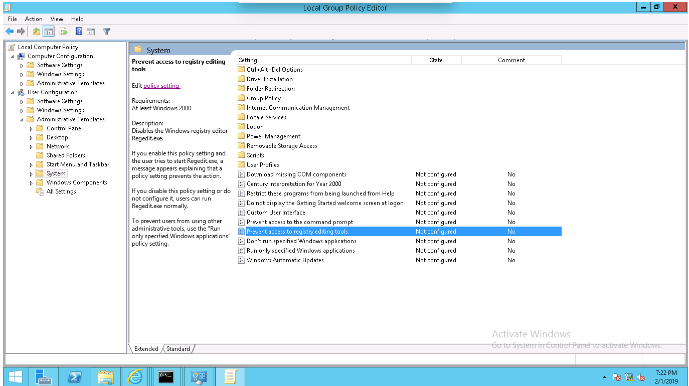This screenshot has width=689, height=386.
Task: Select 'Prevent access to the command prompt'
Action: (299, 222)
